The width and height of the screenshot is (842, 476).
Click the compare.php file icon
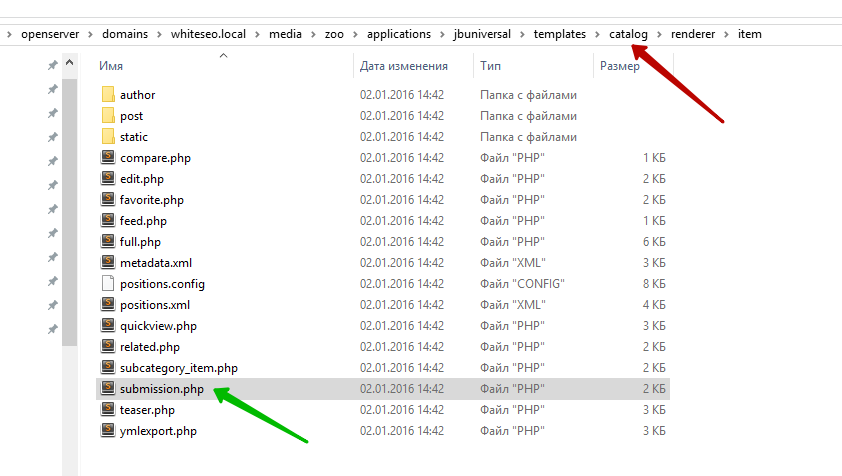[108, 158]
